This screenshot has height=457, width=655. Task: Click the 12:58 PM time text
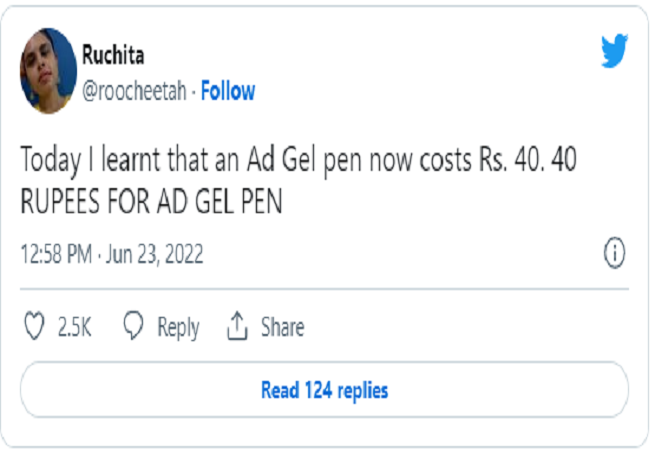(56, 254)
